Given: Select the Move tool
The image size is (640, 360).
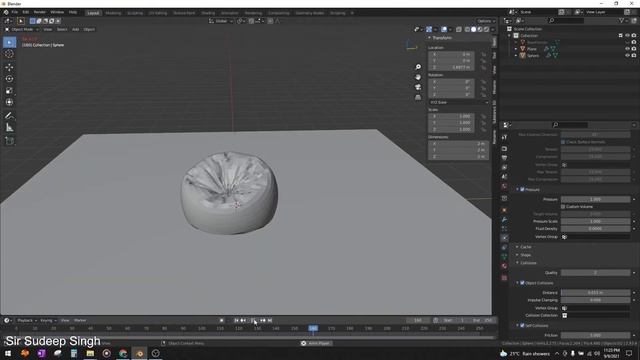Looking at the screenshot, I should click(x=9, y=67).
